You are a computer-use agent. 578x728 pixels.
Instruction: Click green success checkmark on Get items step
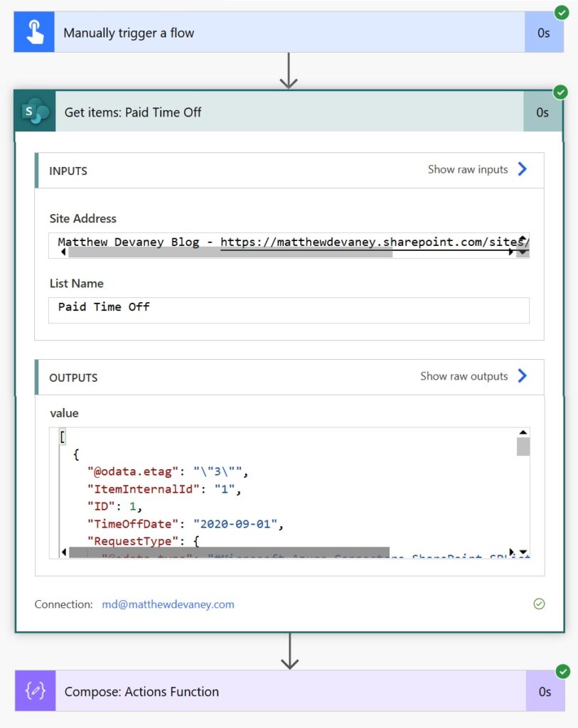(561, 92)
